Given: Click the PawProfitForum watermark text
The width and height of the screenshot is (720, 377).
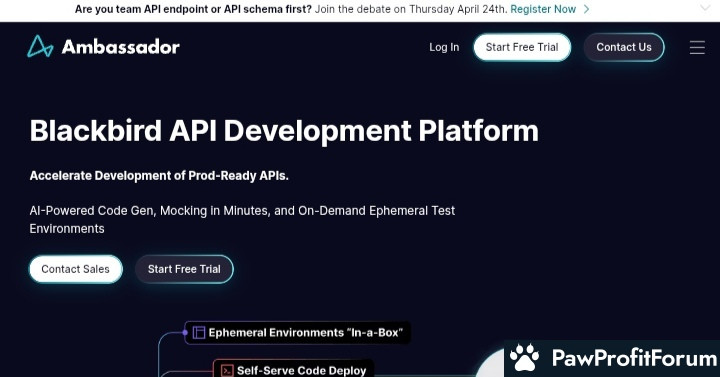Looking at the screenshot, I should click(634, 358).
